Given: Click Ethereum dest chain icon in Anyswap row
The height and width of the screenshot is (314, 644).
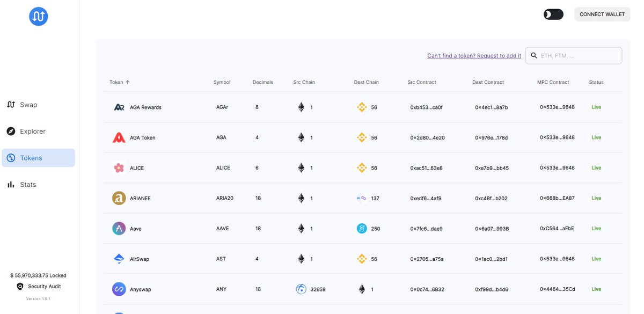Looking at the screenshot, I should coord(362,289).
